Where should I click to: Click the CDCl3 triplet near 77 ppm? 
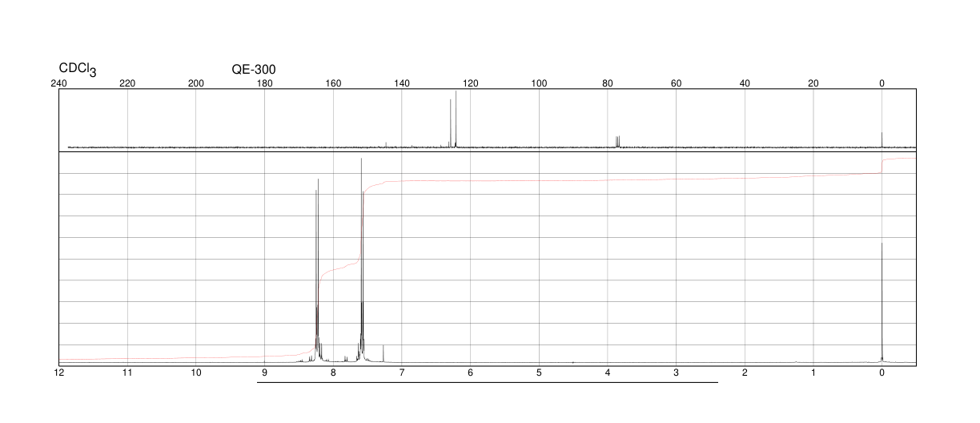[x=617, y=142]
